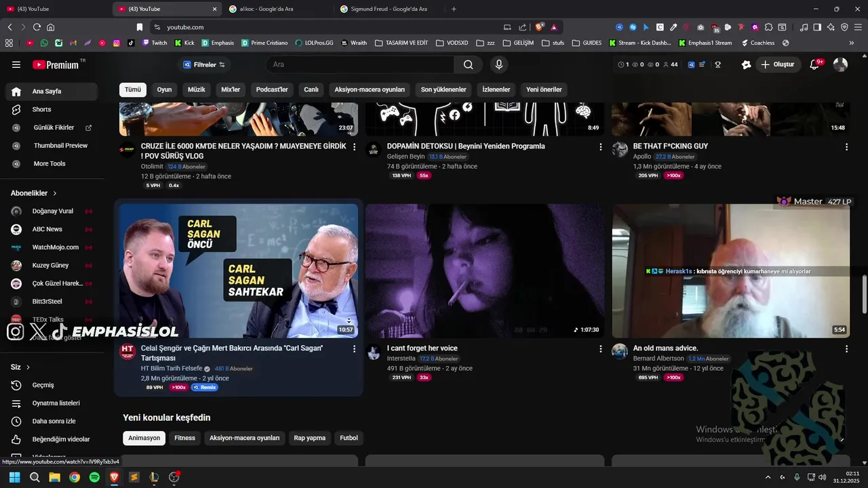Open the account avatar menu

point(840,64)
